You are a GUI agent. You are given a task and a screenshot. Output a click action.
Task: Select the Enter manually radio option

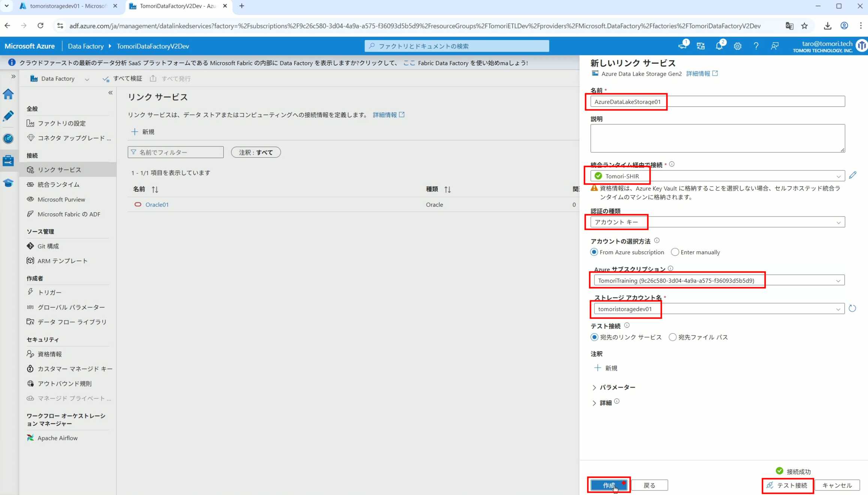coord(675,252)
